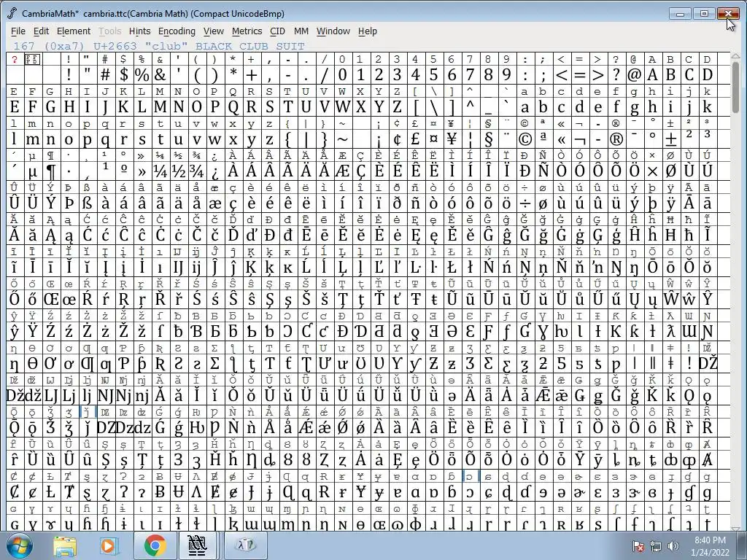Select the capital OE ligature Œ glyph cell
Screen dimensions: 747x560
coord(51,300)
